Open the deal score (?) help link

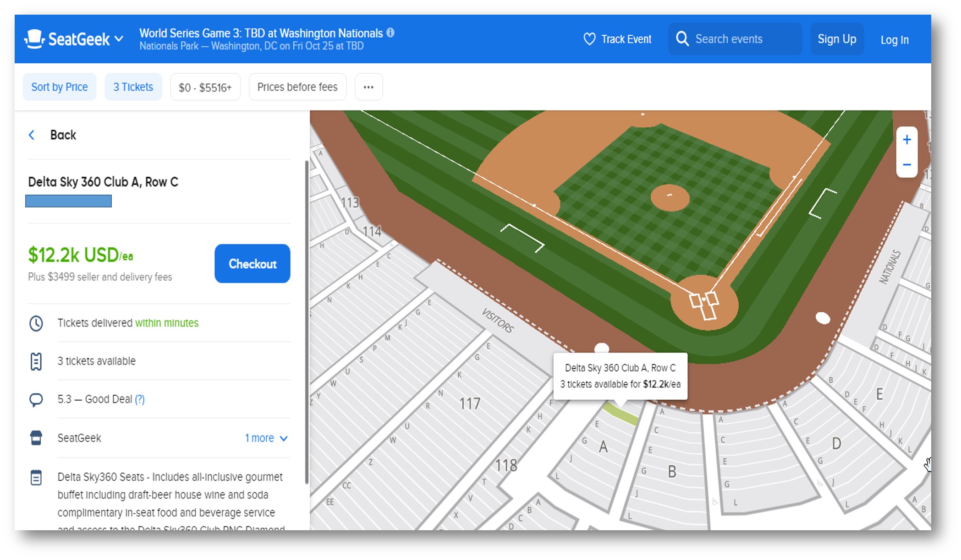[x=140, y=399]
